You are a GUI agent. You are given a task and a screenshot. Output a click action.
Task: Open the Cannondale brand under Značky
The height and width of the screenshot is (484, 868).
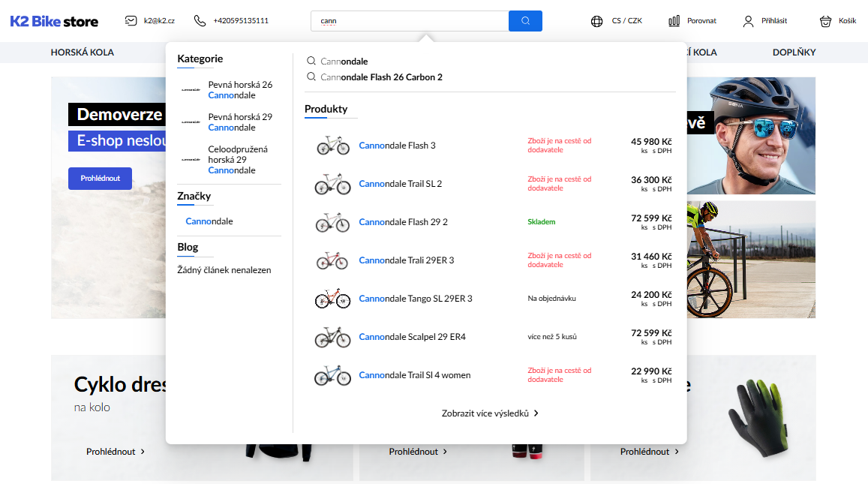coord(209,221)
